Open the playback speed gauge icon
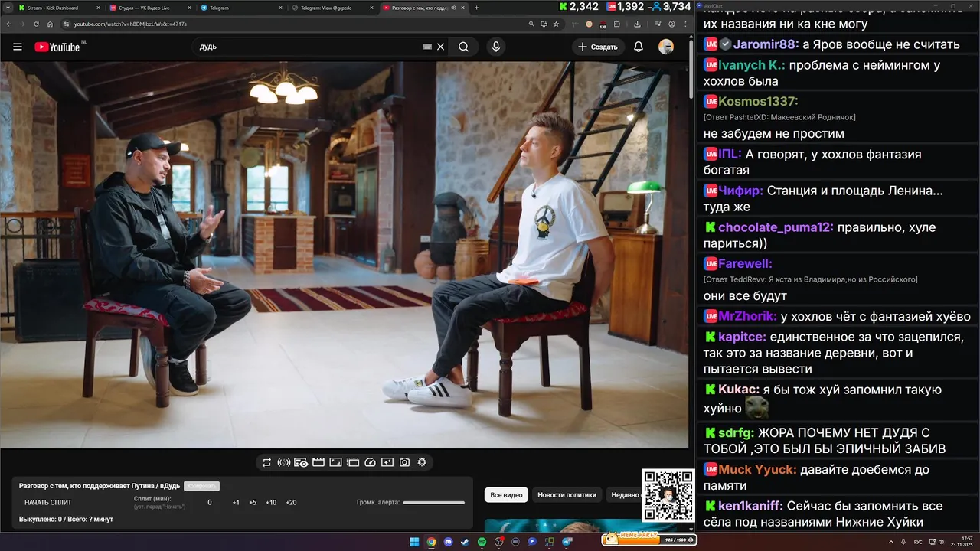The image size is (980, 551). click(371, 462)
